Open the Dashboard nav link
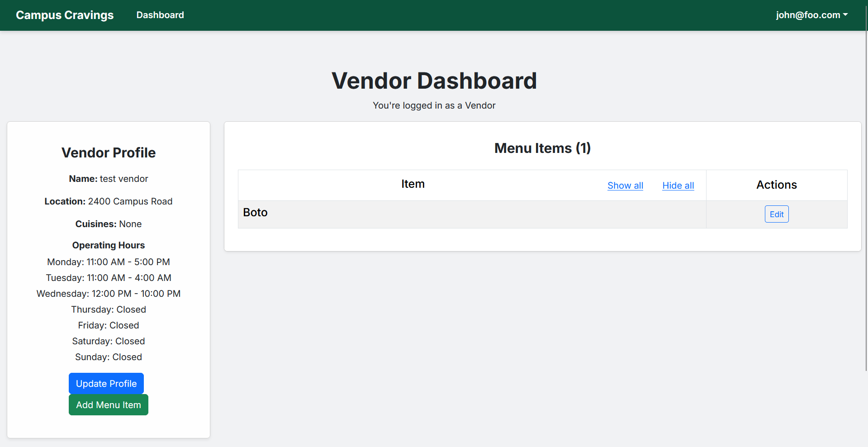This screenshot has height=447, width=868. click(160, 15)
